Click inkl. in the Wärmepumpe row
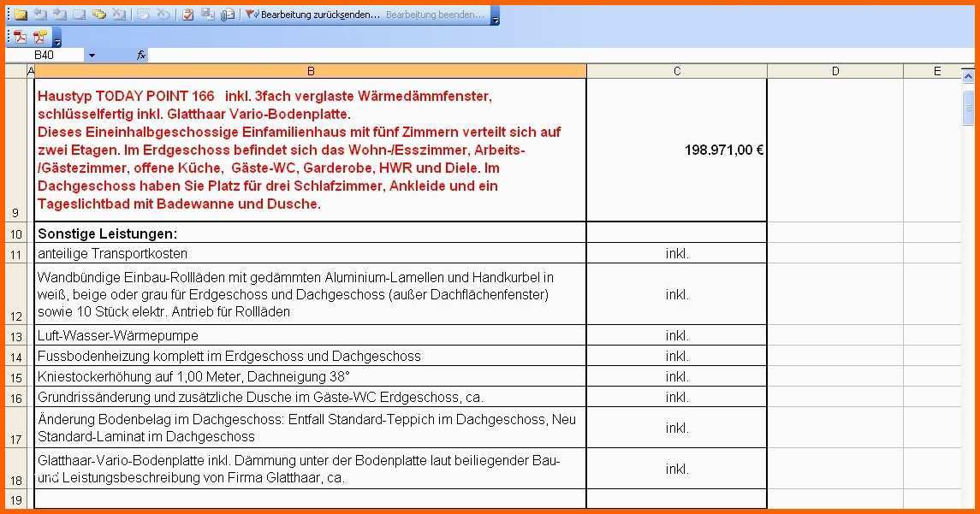980x514 pixels. click(x=677, y=335)
